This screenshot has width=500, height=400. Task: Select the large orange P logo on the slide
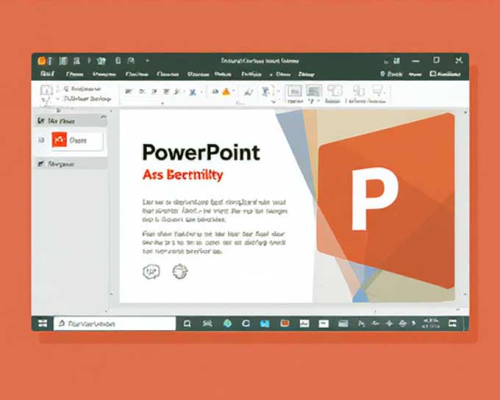[386, 200]
